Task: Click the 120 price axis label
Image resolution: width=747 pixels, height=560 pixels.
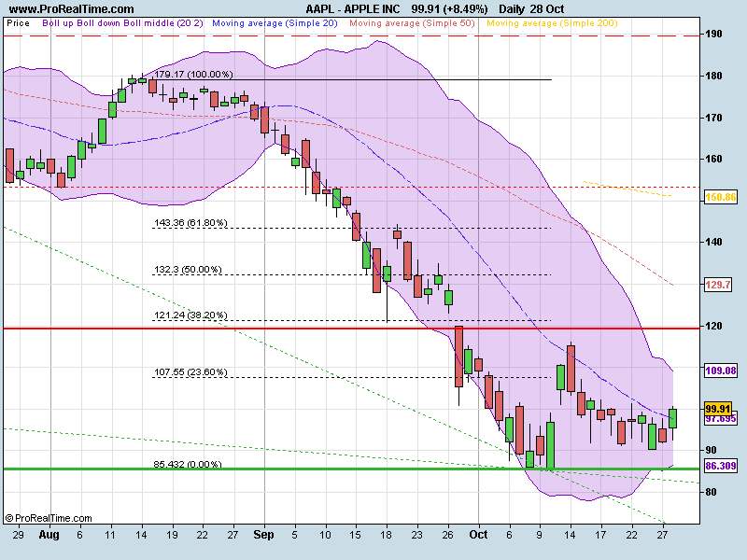Action: 713,326
